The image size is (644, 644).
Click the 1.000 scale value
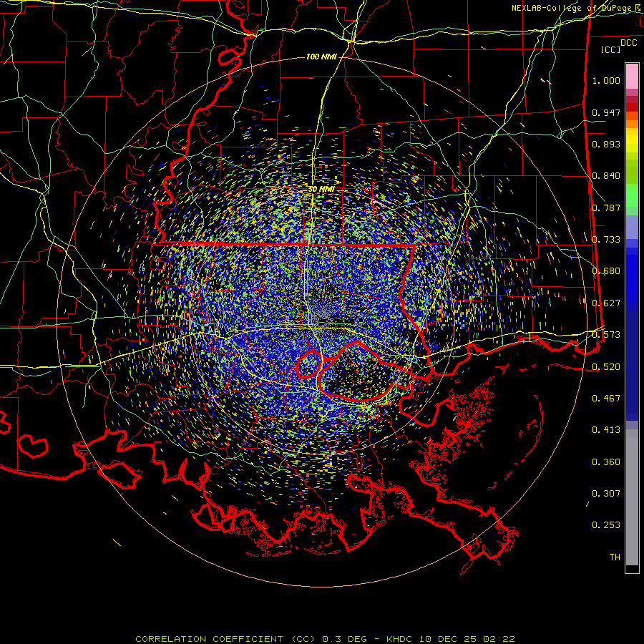(x=606, y=80)
